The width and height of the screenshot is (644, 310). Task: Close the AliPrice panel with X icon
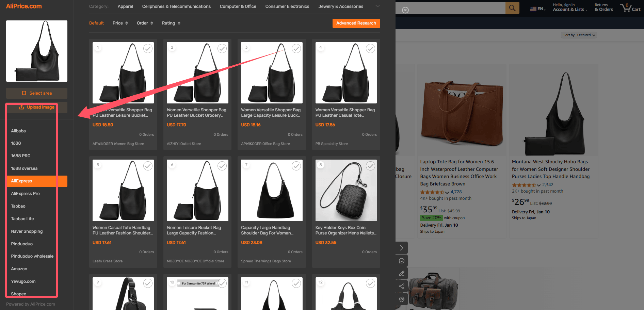tap(405, 10)
